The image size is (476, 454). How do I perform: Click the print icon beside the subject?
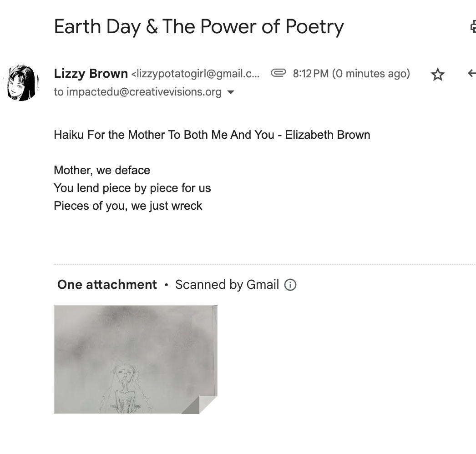coord(473,27)
